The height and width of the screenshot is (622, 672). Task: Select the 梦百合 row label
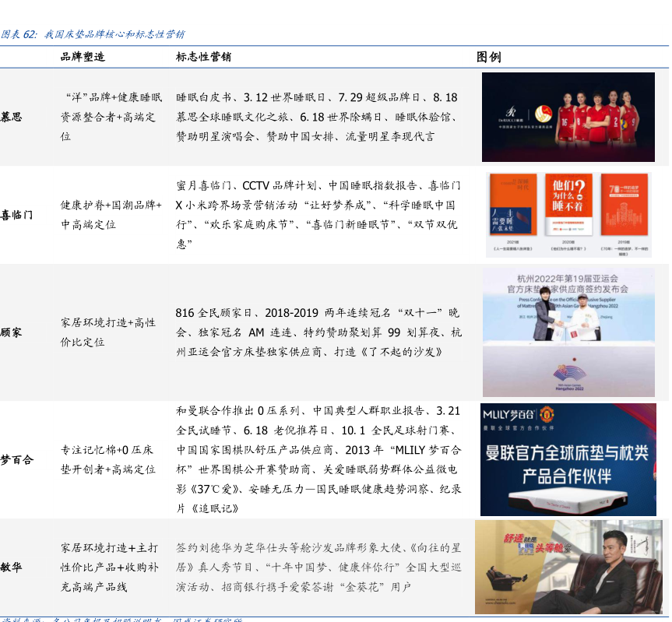16,459
